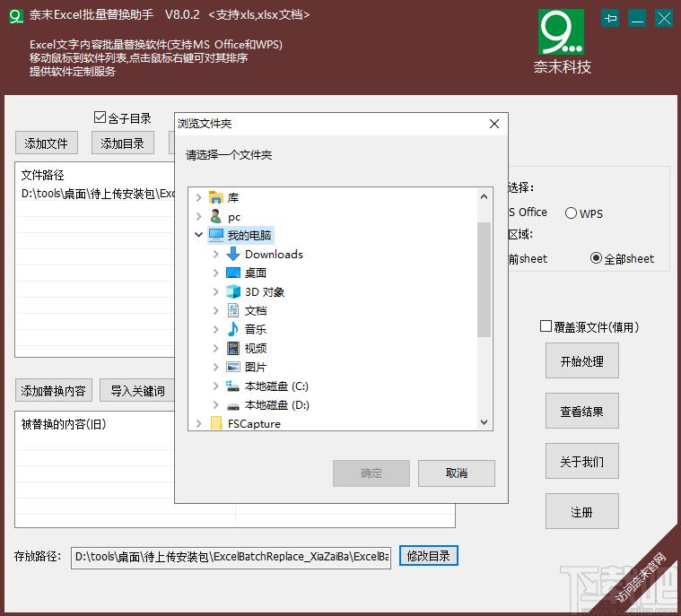Expand the 图片 folder node
681x616 pixels.
pos(216,367)
